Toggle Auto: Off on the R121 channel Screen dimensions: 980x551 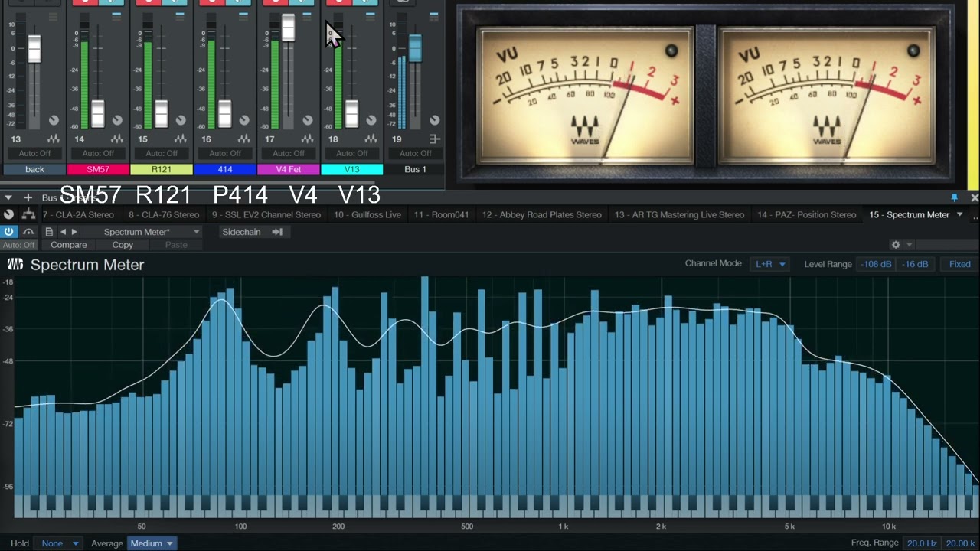(x=162, y=153)
